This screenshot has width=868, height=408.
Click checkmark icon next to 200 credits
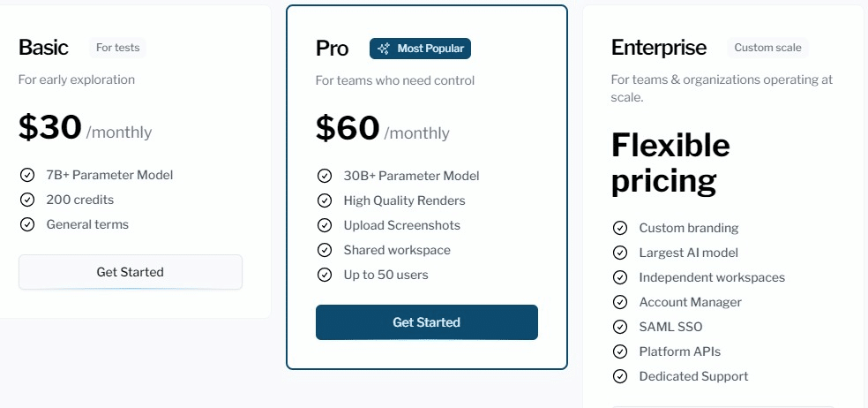point(26,200)
